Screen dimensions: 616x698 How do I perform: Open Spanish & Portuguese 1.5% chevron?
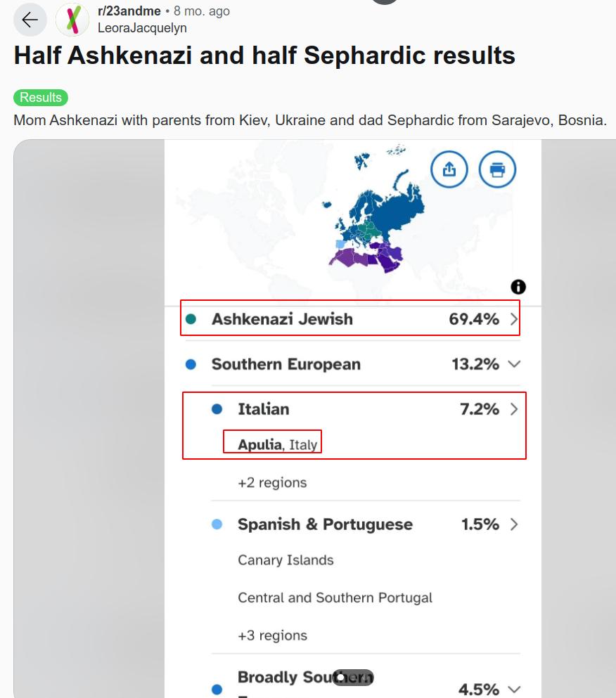(x=514, y=524)
